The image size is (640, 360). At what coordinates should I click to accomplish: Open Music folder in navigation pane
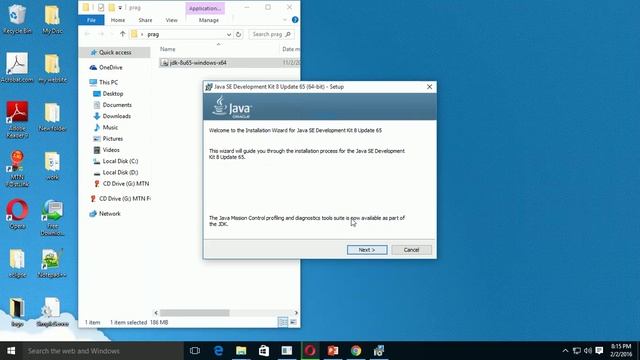point(110,127)
